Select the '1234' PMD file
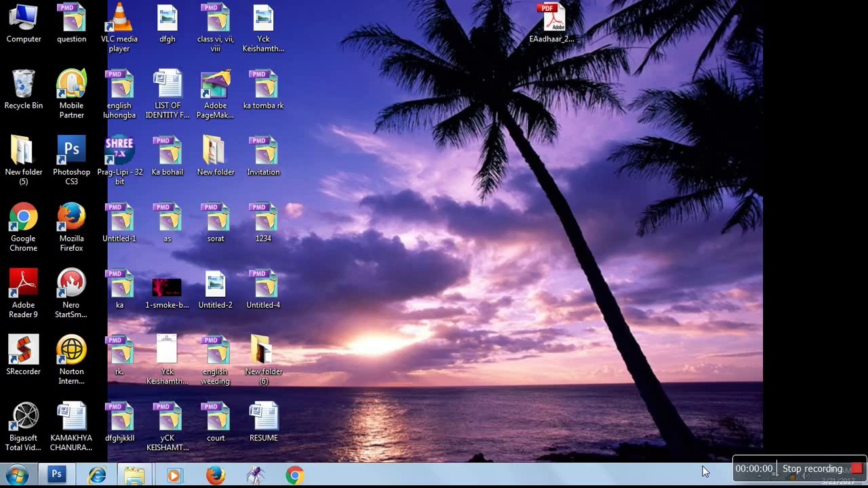The height and width of the screenshot is (488, 868). tap(264, 223)
